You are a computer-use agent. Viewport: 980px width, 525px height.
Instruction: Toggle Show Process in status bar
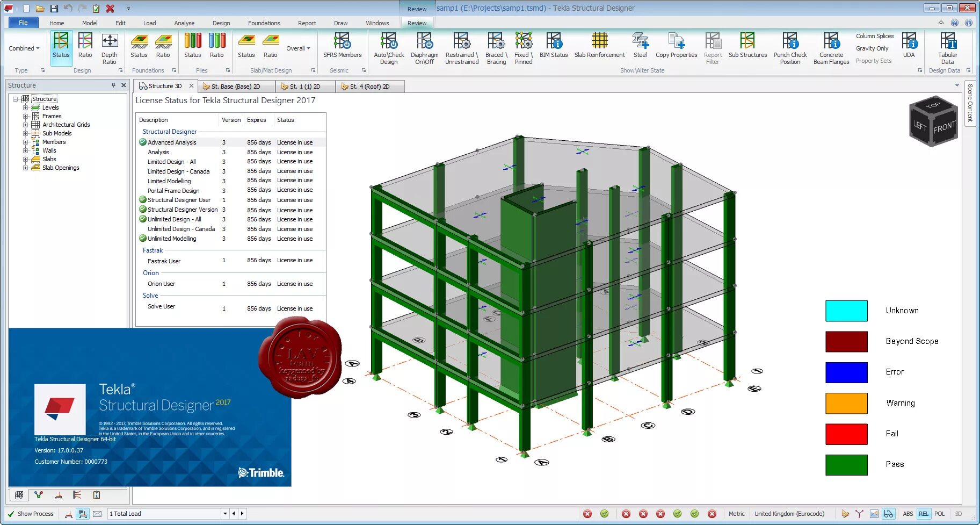point(31,514)
